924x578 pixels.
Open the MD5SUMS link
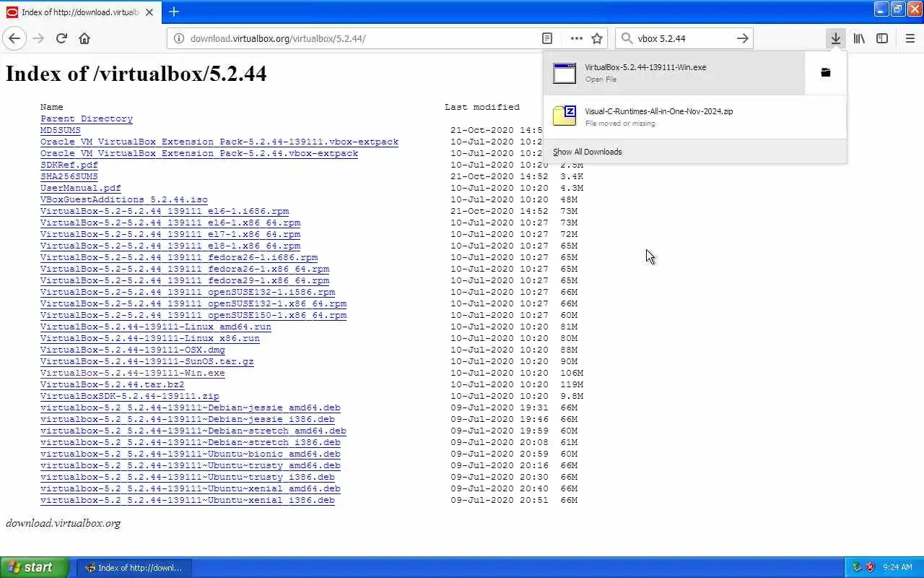pyautogui.click(x=61, y=130)
